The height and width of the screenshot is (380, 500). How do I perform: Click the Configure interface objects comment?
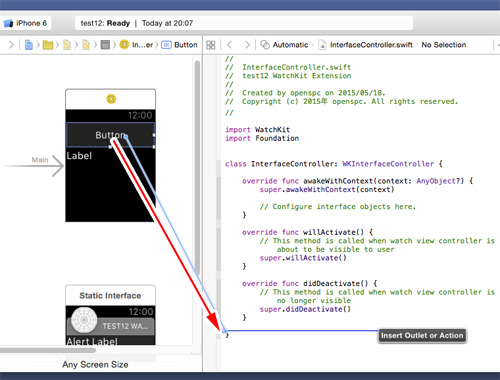(x=338, y=207)
